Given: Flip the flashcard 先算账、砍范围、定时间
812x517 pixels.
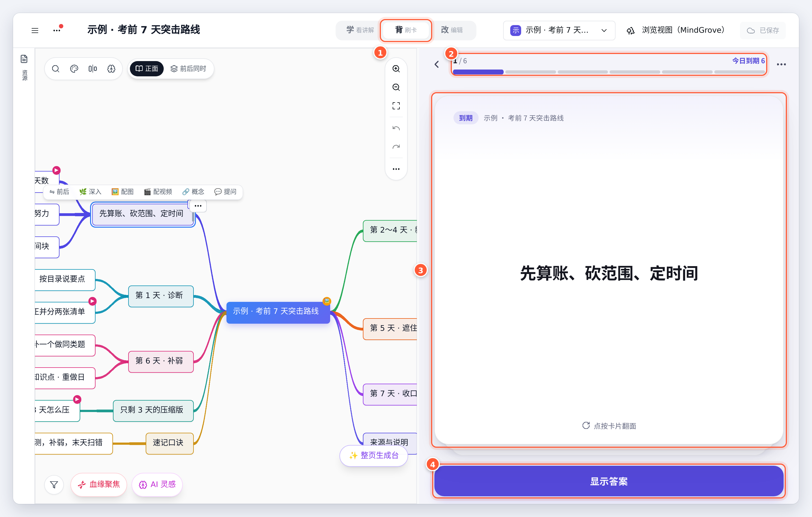Looking at the screenshot, I should coord(609,270).
